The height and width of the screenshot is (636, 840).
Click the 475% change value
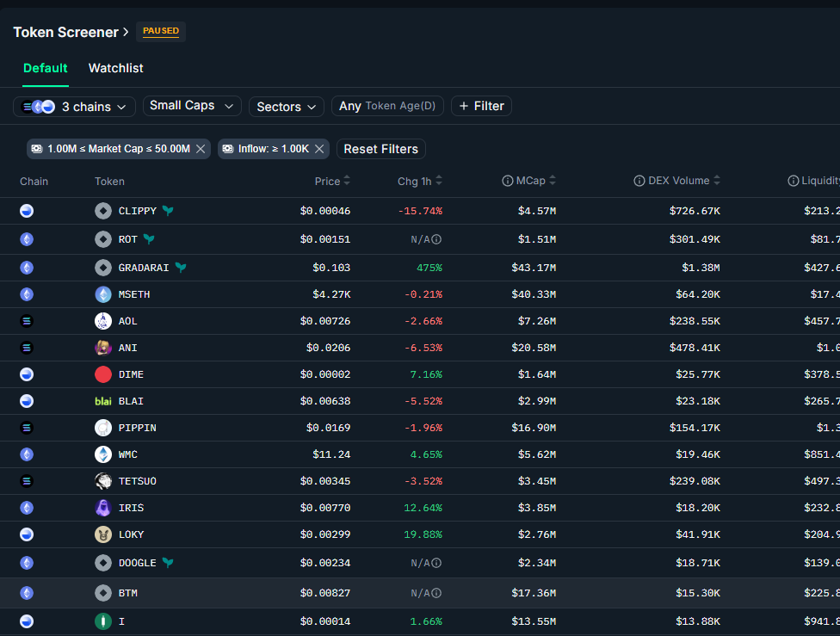tap(429, 268)
